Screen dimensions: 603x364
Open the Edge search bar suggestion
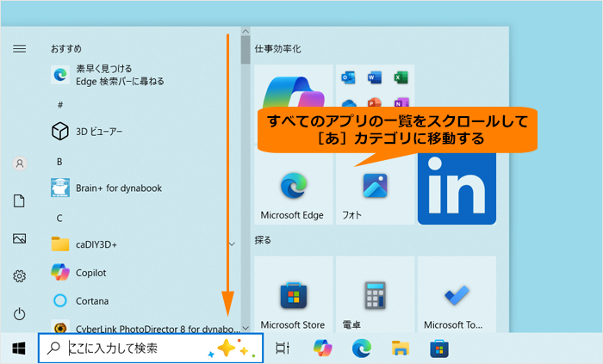point(108,75)
